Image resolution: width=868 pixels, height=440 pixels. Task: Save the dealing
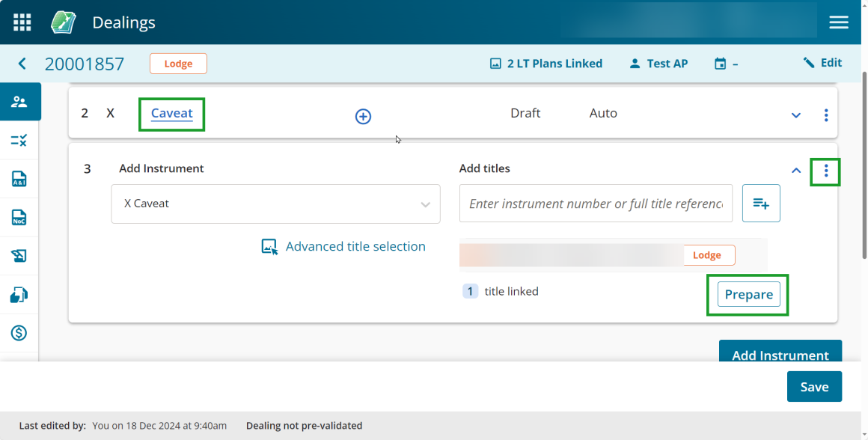click(x=814, y=386)
